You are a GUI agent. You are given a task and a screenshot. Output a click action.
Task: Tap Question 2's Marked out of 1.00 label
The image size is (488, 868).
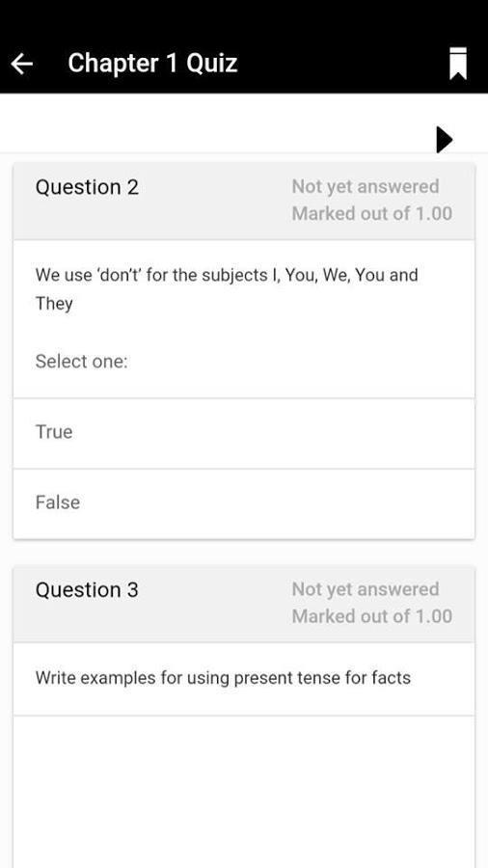[372, 213]
